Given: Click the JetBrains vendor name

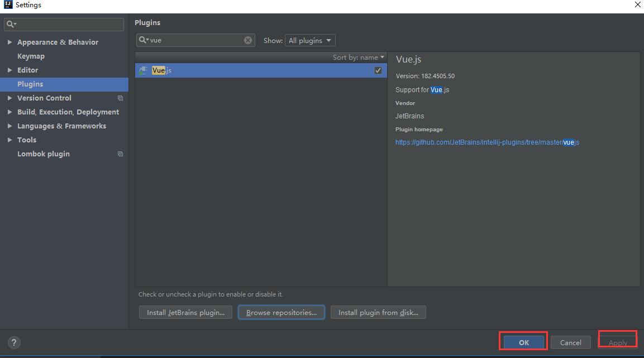Looking at the screenshot, I should point(409,116).
